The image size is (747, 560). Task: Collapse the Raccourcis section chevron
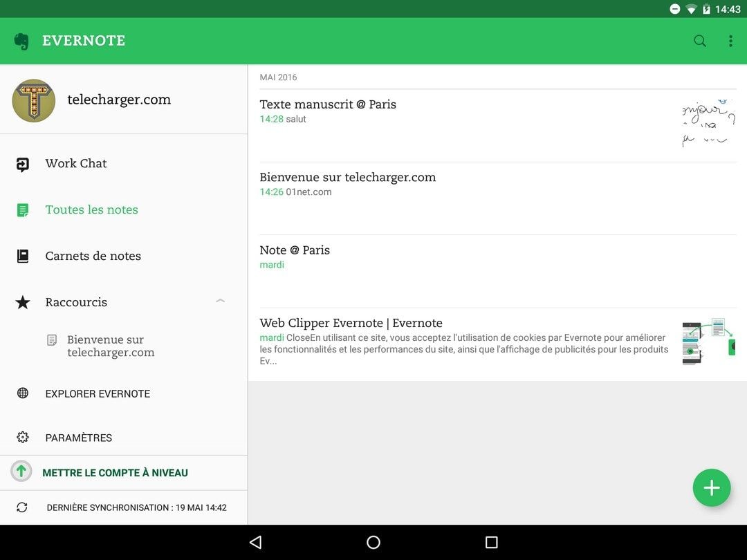pos(220,301)
